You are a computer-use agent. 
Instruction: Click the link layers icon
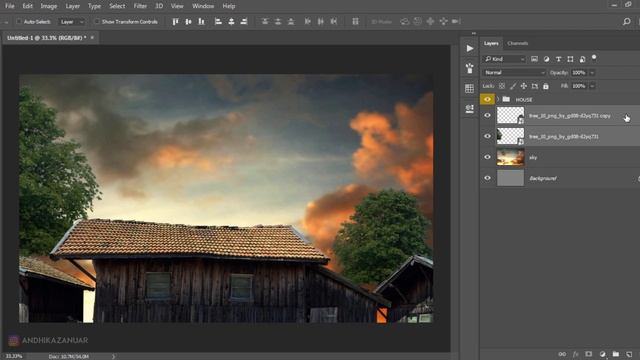(562, 354)
